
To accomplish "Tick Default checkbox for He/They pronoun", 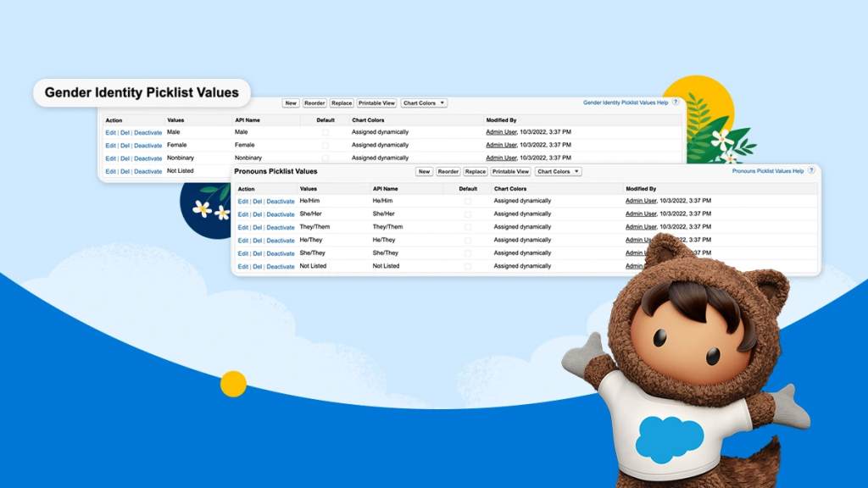I will [468, 240].
